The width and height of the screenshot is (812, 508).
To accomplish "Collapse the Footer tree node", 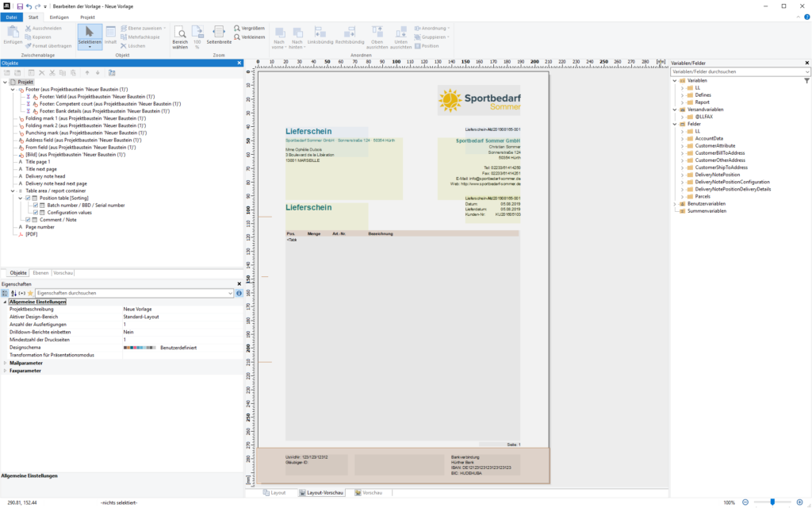I will pyautogui.click(x=13, y=90).
